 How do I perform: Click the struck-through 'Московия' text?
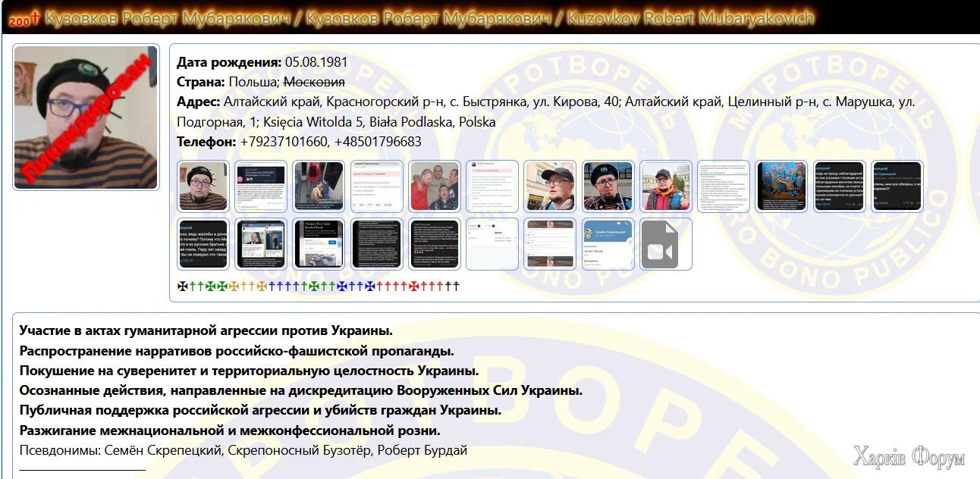pyautogui.click(x=314, y=82)
